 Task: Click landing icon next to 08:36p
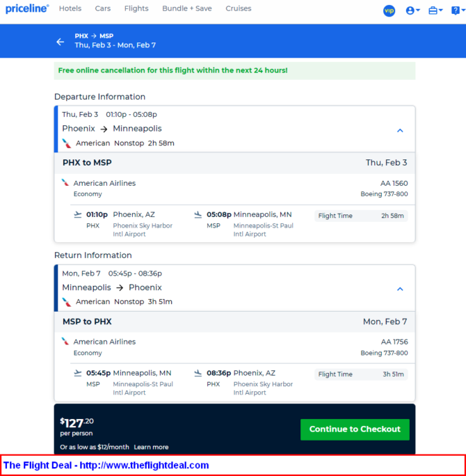[x=198, y=373]
